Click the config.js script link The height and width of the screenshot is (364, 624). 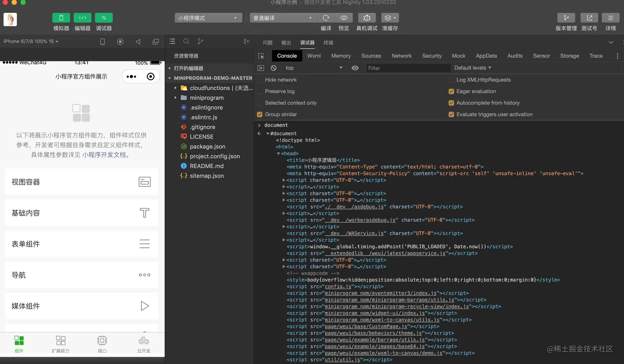[338, 287]
